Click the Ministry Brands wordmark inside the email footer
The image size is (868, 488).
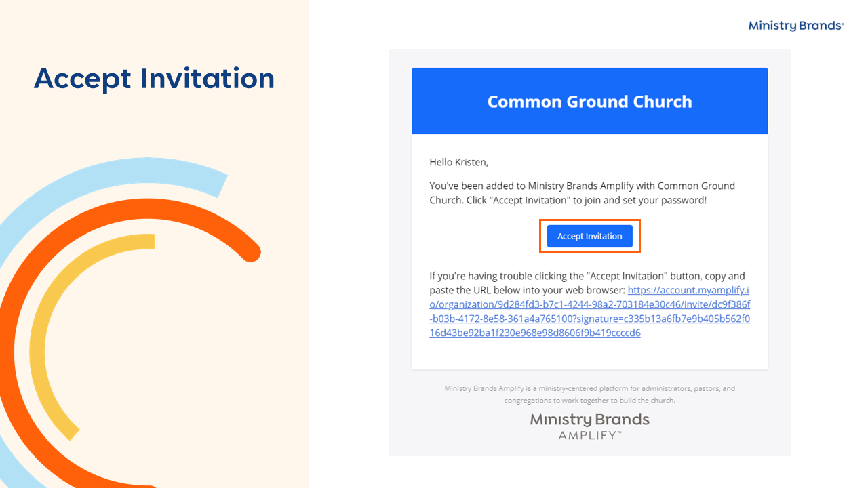click(589, 420)
